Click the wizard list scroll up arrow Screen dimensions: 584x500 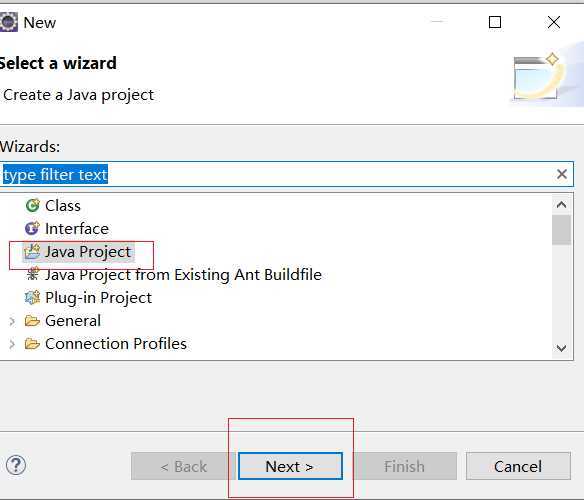pos(561,205)
